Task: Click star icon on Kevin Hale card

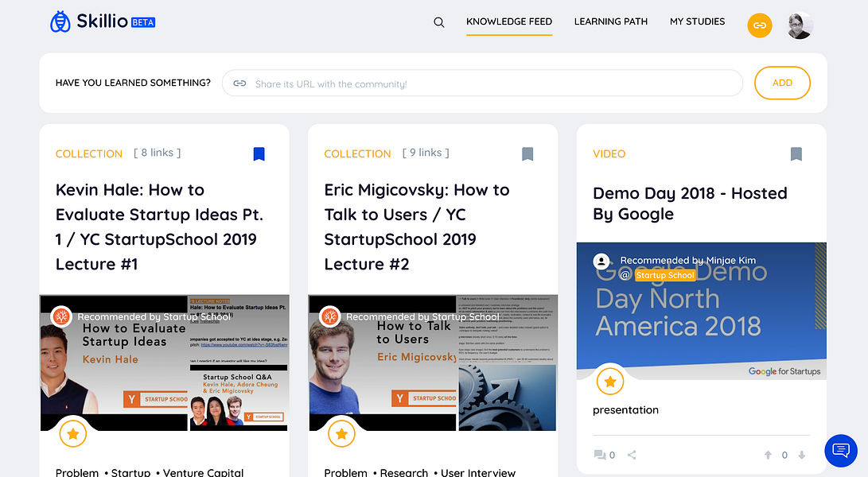Action: pyautogui.click(x=73, y=434)
